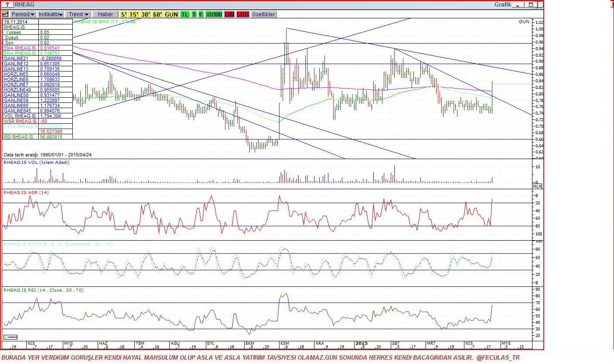The image size is (614, 364).
Task: Enable linear scale with LIN
Action: tap(229, 14)
